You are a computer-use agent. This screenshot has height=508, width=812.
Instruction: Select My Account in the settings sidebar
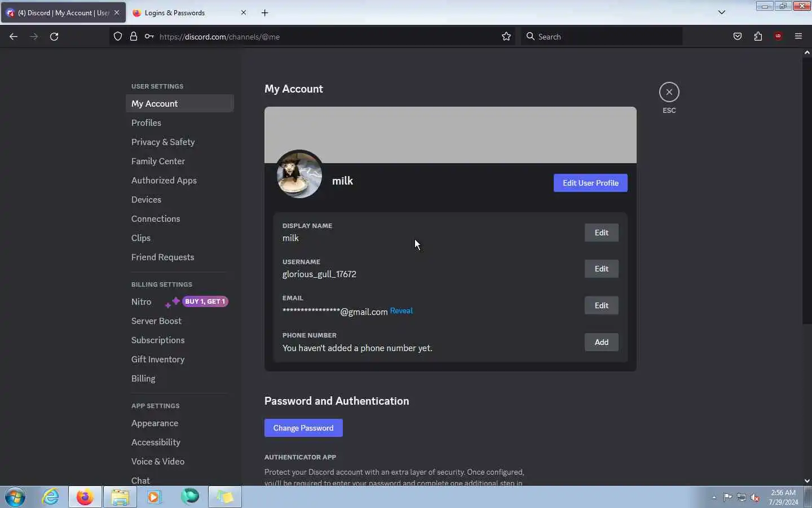179,103
